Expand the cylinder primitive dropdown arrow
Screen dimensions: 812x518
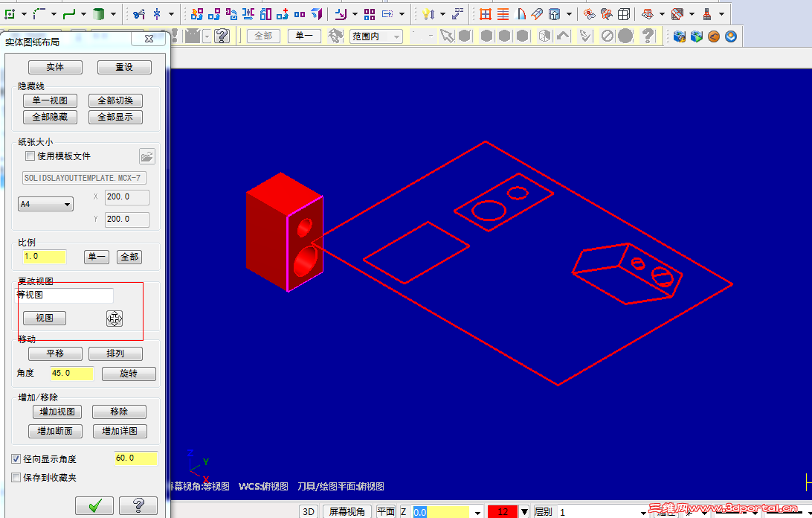coord(114,14)
